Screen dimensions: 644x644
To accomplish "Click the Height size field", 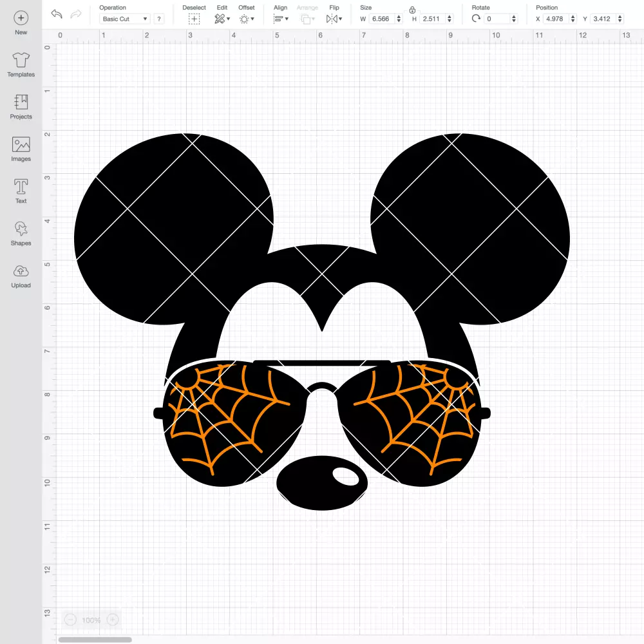I will click(x=433, y=19).
